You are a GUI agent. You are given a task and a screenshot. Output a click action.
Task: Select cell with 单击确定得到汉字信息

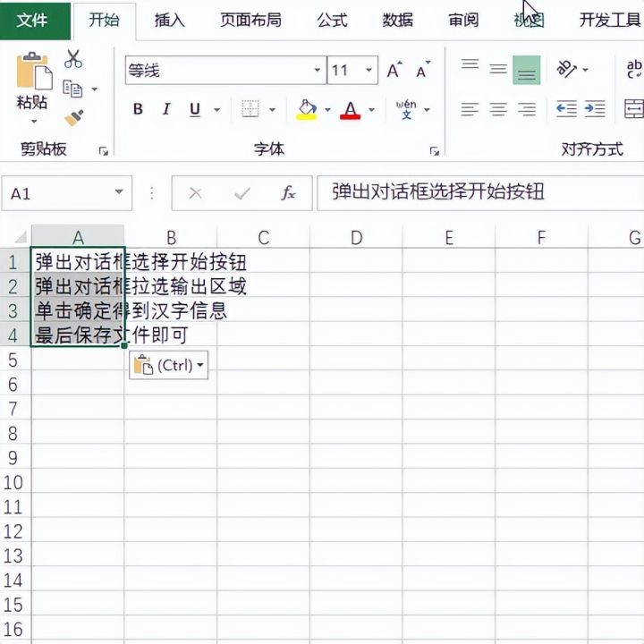coord(78,310)
